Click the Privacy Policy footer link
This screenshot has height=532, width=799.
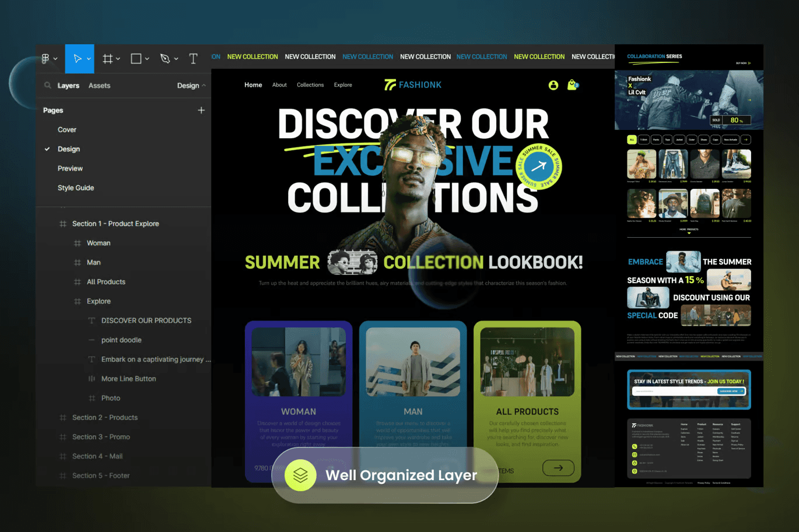coord(703,483)
